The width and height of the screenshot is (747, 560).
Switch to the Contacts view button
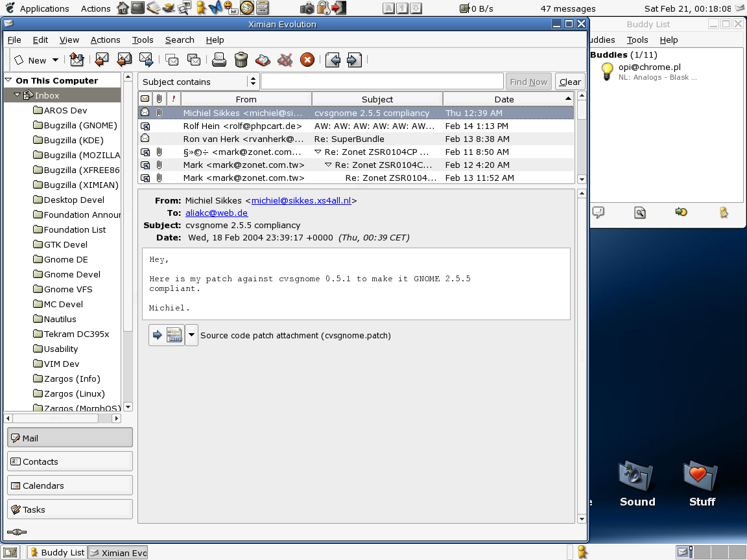coord(70,461)
